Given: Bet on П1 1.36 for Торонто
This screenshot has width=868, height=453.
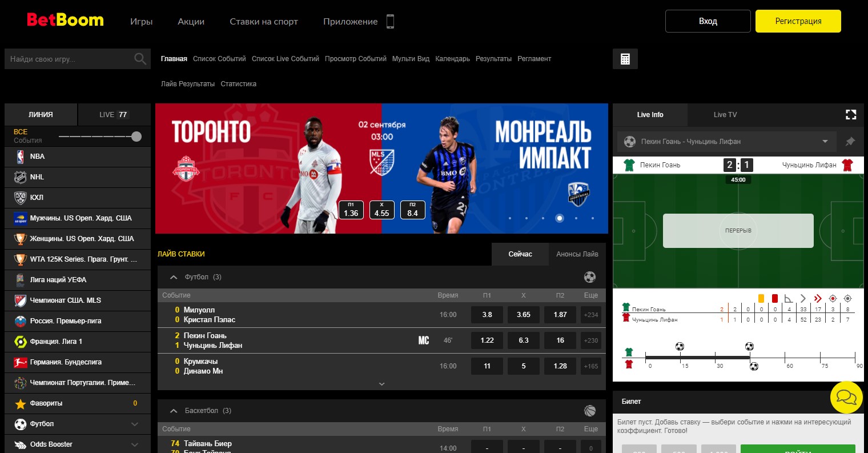Looking at the screenshot, I should [x=351, y=210].
